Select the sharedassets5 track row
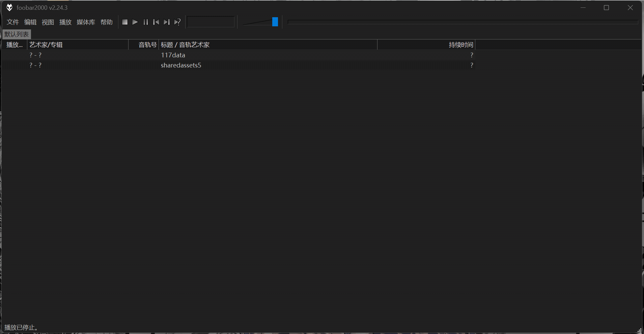Viewport: 644px width, 334px height. [x=239, y=65]
